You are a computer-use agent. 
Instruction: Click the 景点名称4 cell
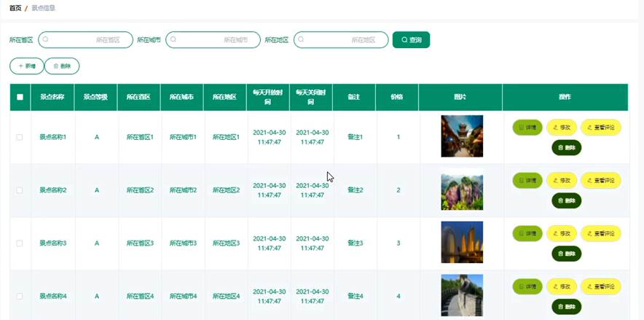pos(53,296)
